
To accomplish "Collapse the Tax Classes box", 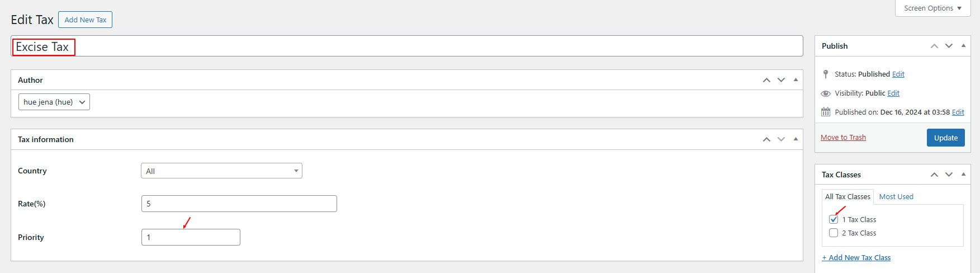I will coord(963,175).
